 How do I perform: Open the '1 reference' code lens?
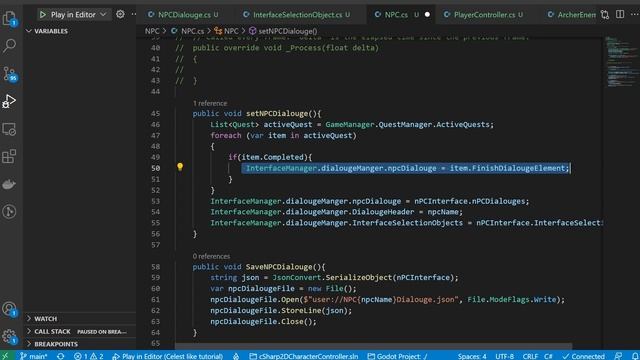point(210,103)
